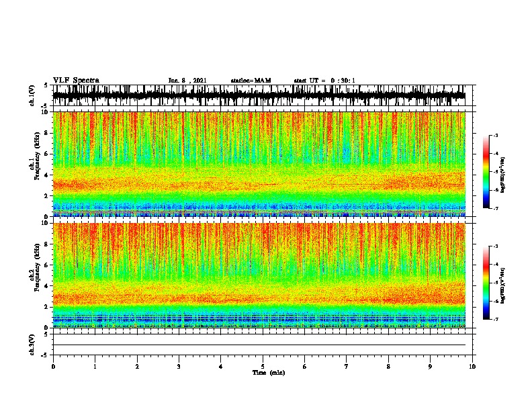Click the "8" kHz tick on ch.1 frequency axis

(47, 133)
